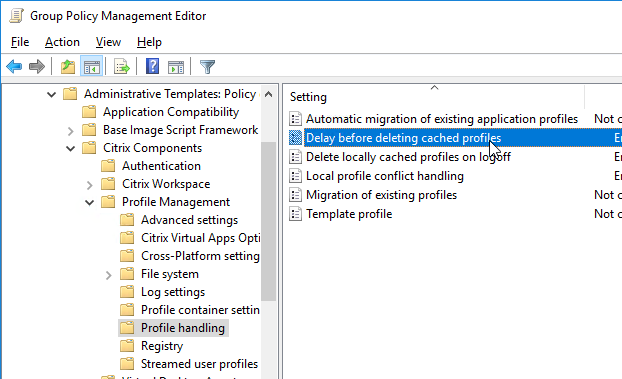Select Streamed user profiles in the tree
This screenshot has width=622, height=379.
(199, 364)
